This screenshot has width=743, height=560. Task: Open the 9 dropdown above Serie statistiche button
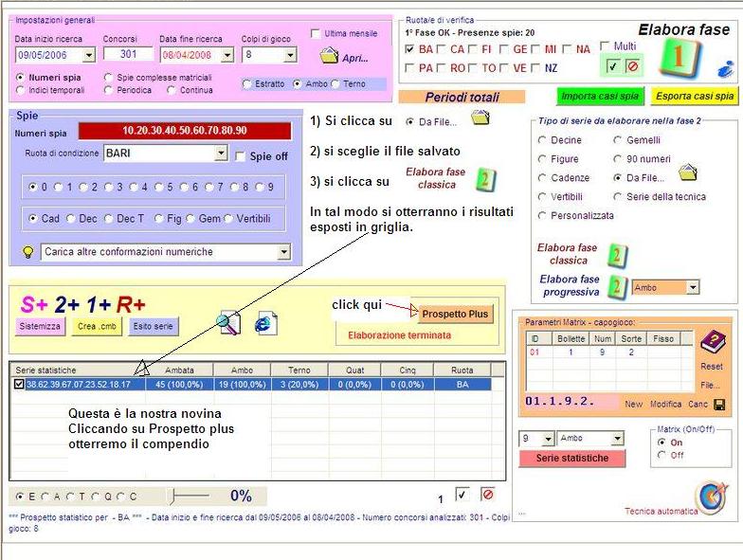point(548,438)
